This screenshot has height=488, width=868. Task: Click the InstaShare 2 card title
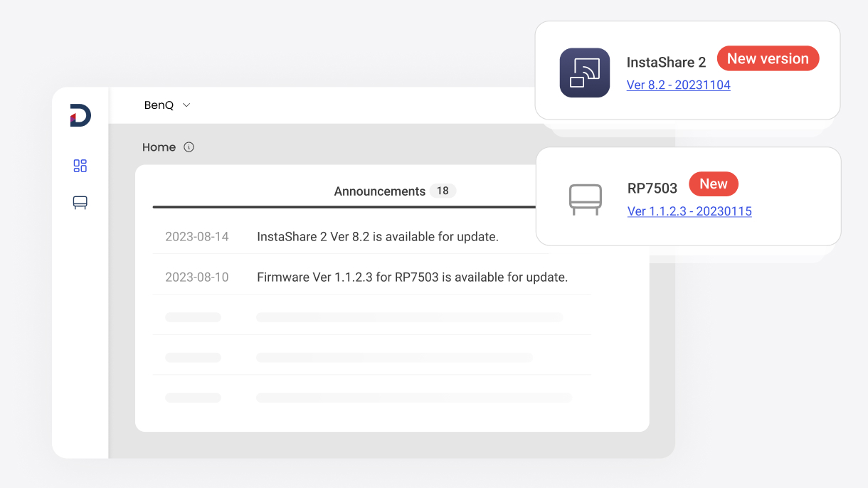coord(666,63)
